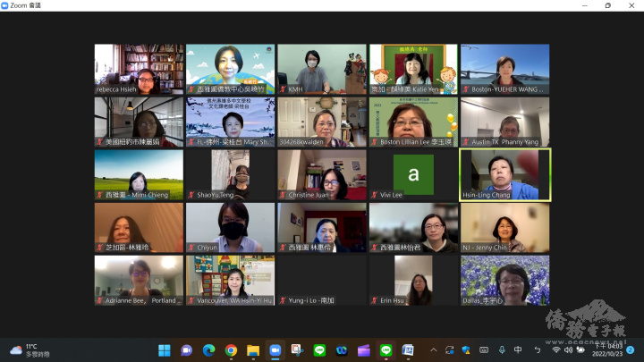Open Google Chrome from the taskbar
The width and height of the screenshot is (644, 362).
[x=231, y=349]
